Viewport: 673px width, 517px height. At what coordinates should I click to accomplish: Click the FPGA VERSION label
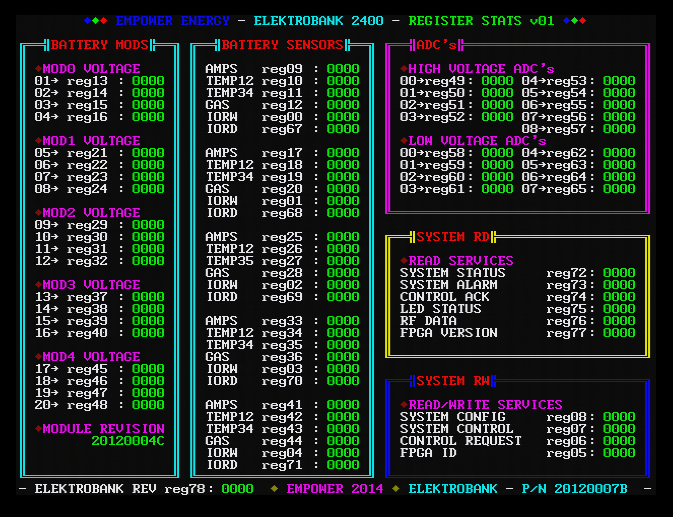pos(449,333)
